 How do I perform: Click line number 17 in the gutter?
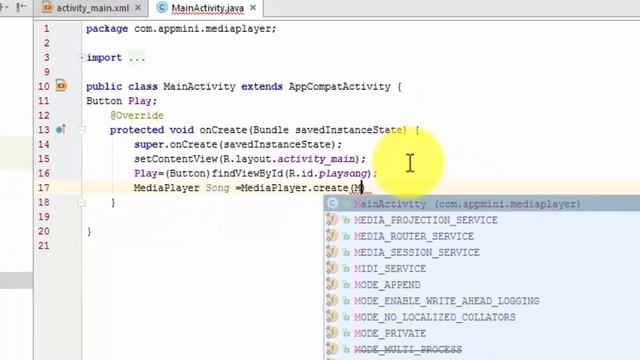(x=43, y=188)
